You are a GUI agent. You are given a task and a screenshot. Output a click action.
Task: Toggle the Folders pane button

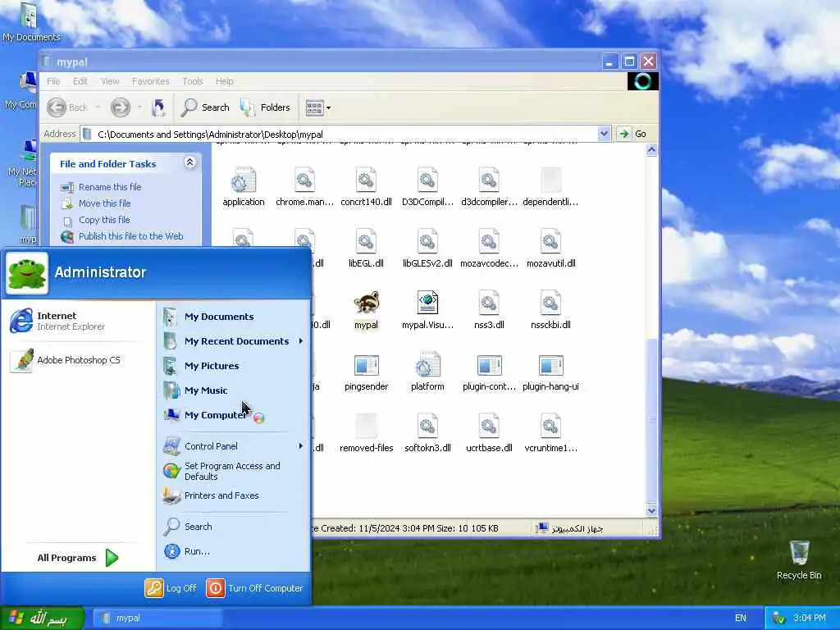266,107
